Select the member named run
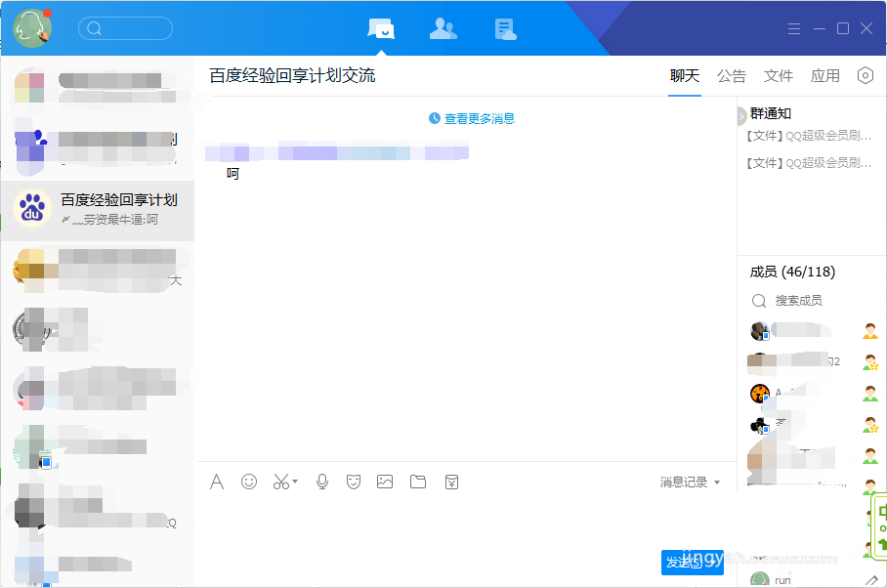Viewport: 887px width, 588px height. [x=782, y=580]
